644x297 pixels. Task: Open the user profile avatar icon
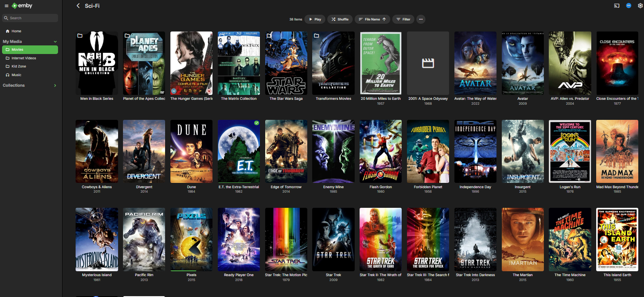tap(628, 6)
